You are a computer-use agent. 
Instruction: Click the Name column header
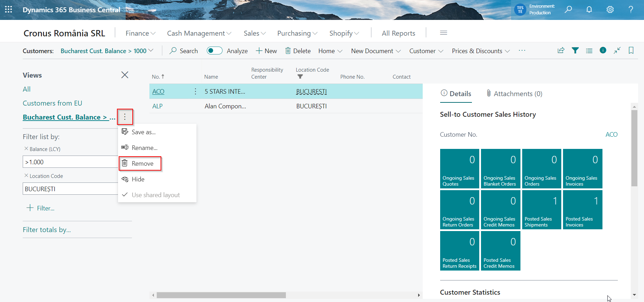pyautogui.click(x=211, y=77)
